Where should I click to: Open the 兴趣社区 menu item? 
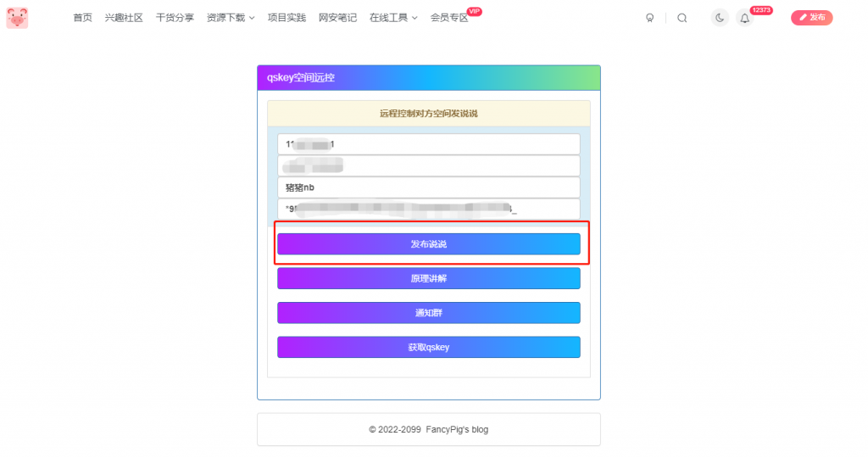tap(124, 18)
